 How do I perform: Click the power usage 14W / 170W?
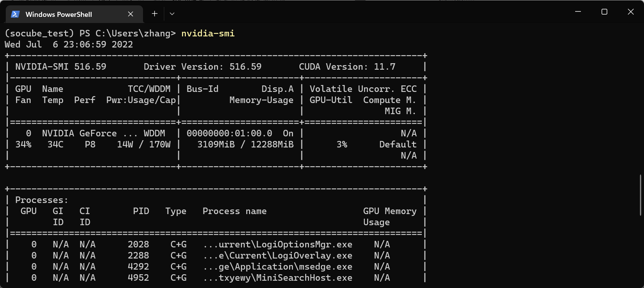point(144,144)
